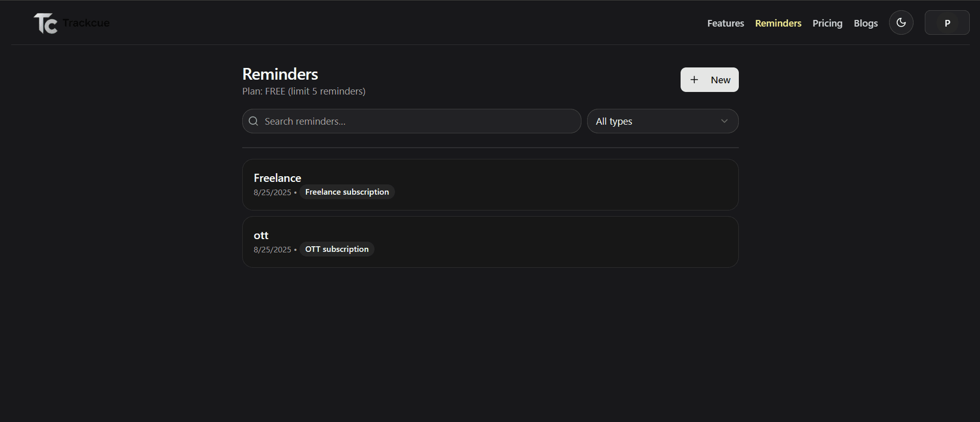Open the Pricing page

click(827, 24)
